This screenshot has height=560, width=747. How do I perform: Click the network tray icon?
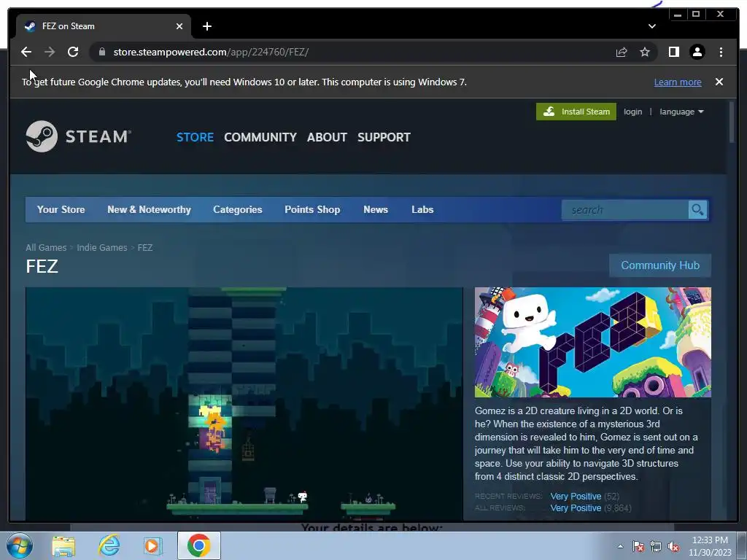[x=656, y=547]
